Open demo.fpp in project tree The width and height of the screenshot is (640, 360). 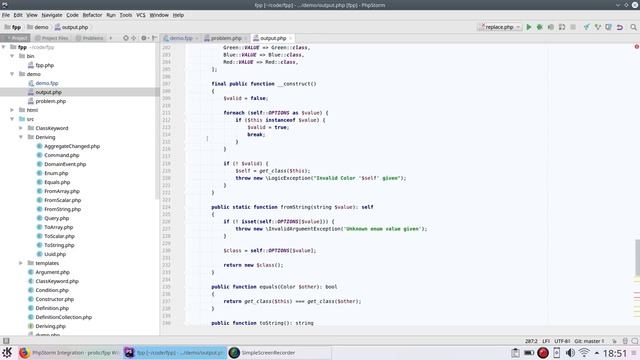pos(47,83)
